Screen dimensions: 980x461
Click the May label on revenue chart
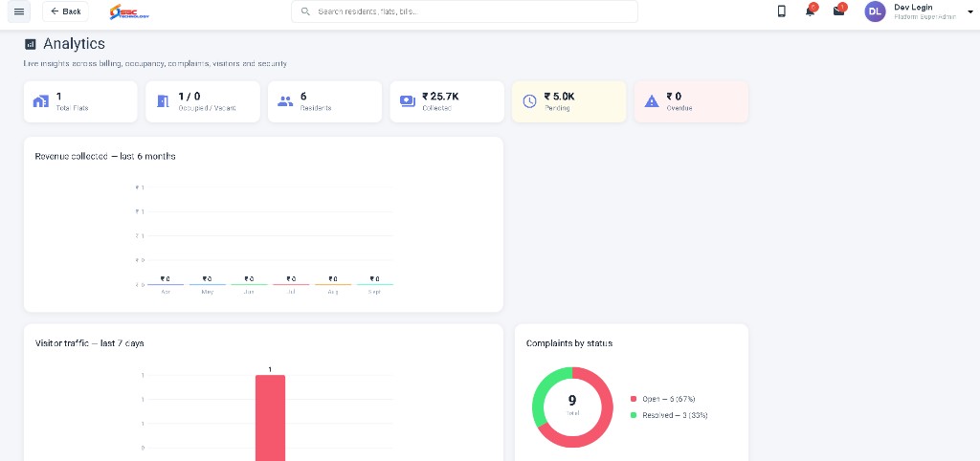point(208,292)
